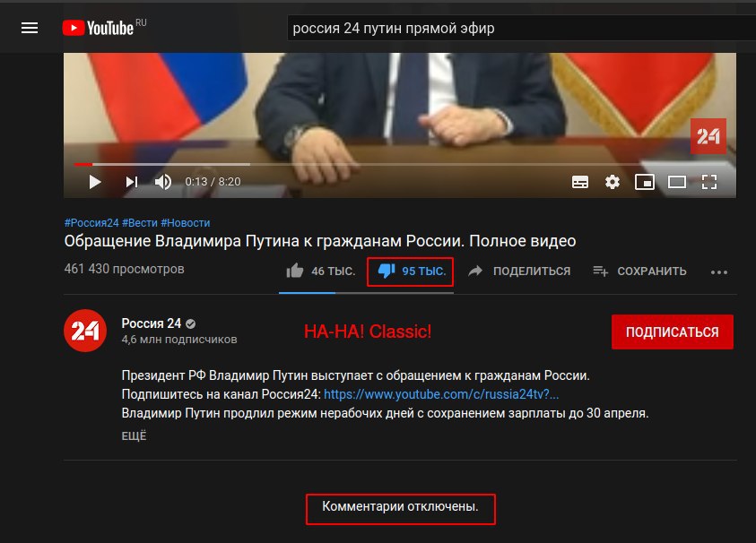The image size is (756, 543).
Task: Enter fullscreen mode
Action: tap(708, 182)
